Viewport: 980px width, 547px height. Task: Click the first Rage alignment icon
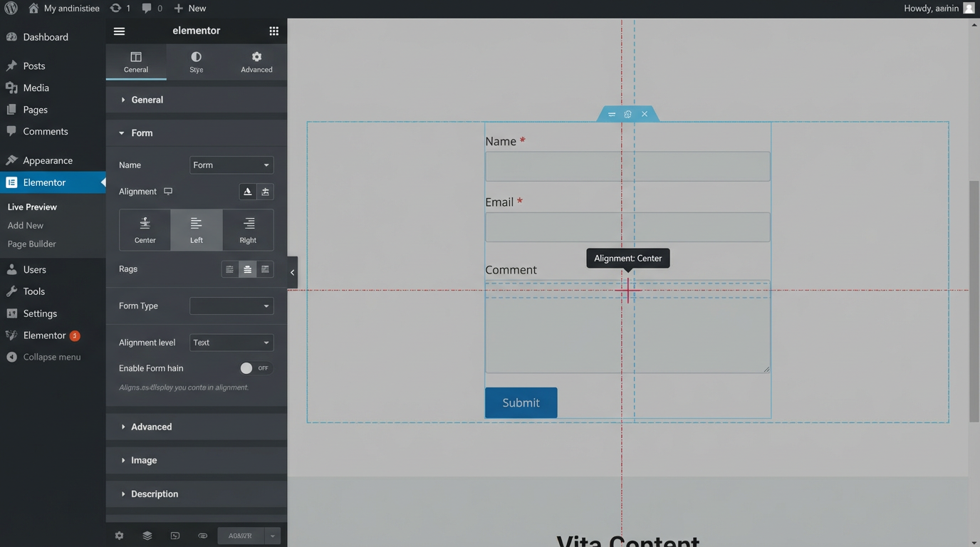229,269
